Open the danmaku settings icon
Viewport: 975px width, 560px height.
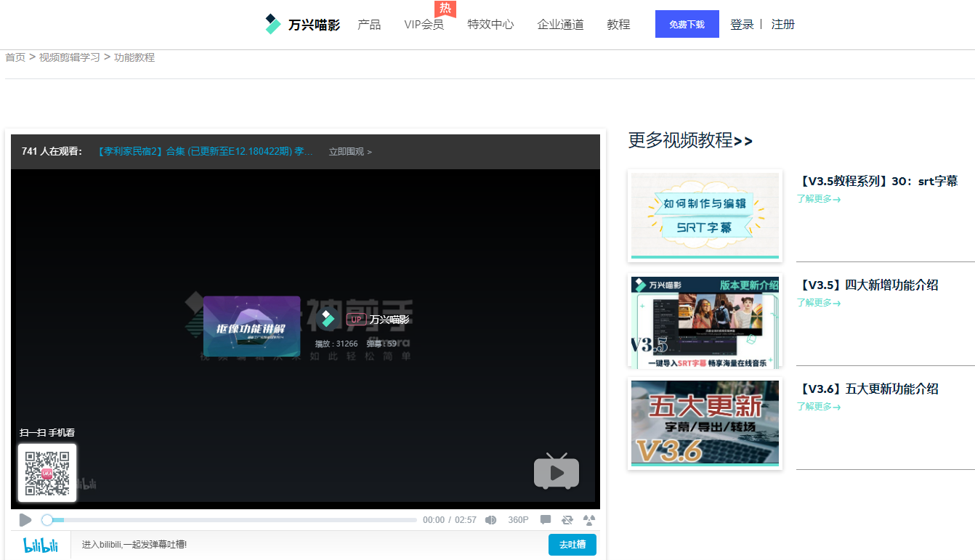coord(588,519)
